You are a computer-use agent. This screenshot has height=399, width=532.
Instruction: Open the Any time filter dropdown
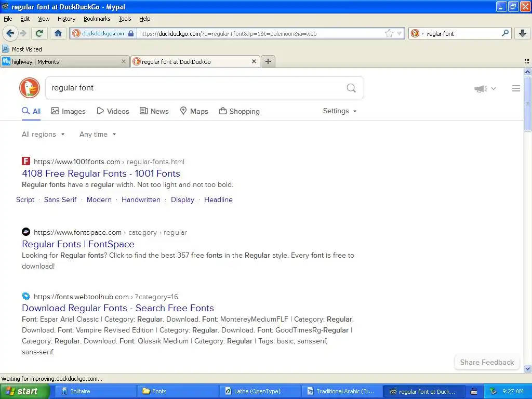tap(98, 135)
